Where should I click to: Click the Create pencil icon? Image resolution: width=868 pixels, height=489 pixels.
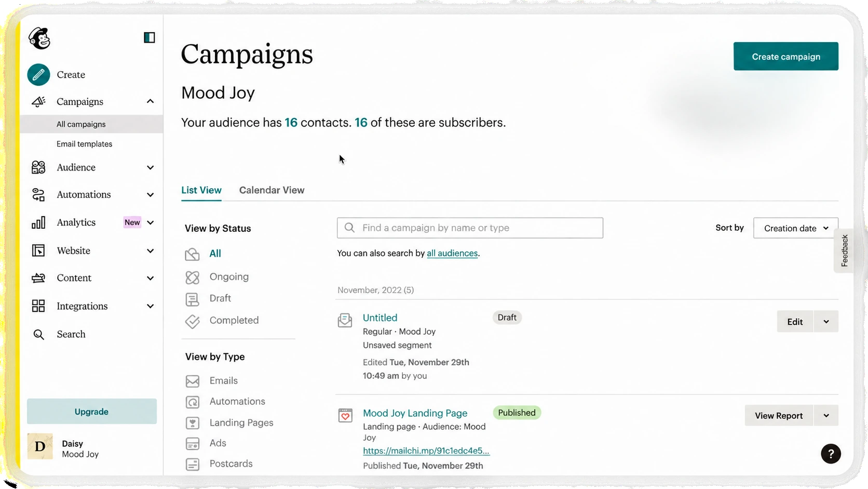[x=38, y=75]
